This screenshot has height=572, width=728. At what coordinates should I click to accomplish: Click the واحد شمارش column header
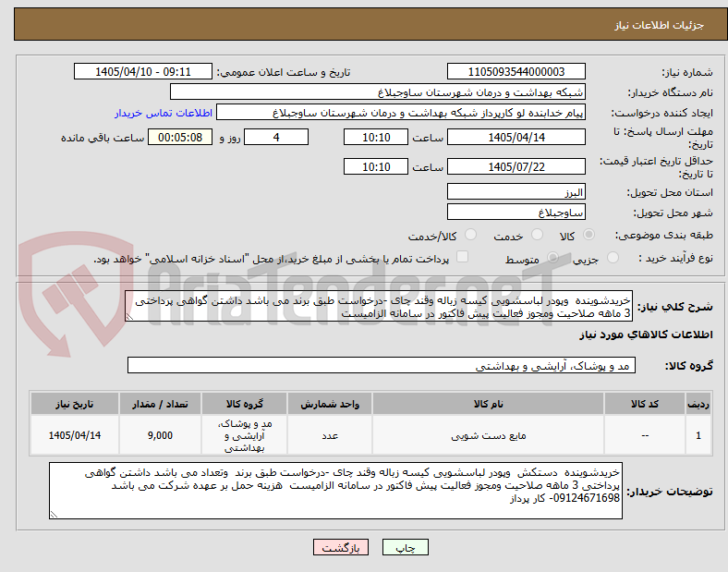coord(330,404)
